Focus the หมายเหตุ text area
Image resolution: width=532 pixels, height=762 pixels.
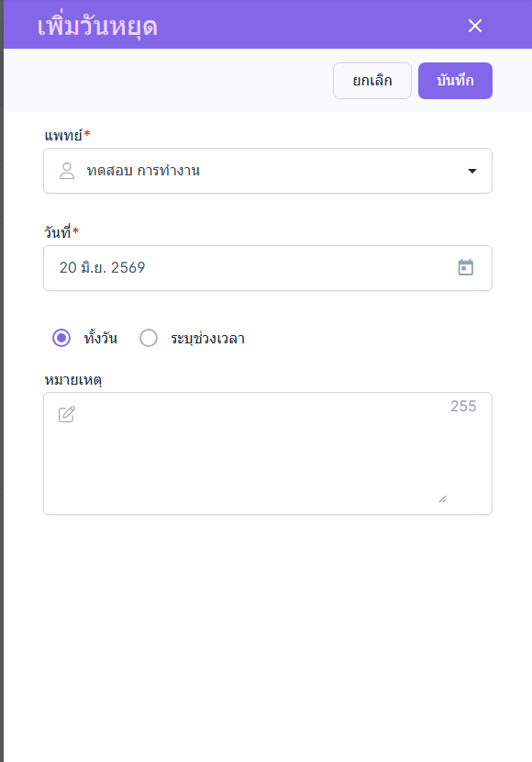[268, 454]
